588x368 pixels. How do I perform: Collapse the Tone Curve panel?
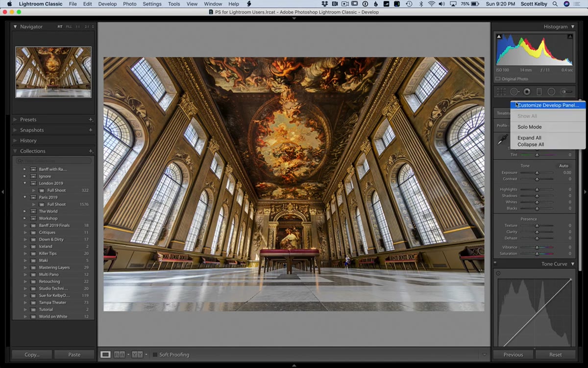(572, 264)
